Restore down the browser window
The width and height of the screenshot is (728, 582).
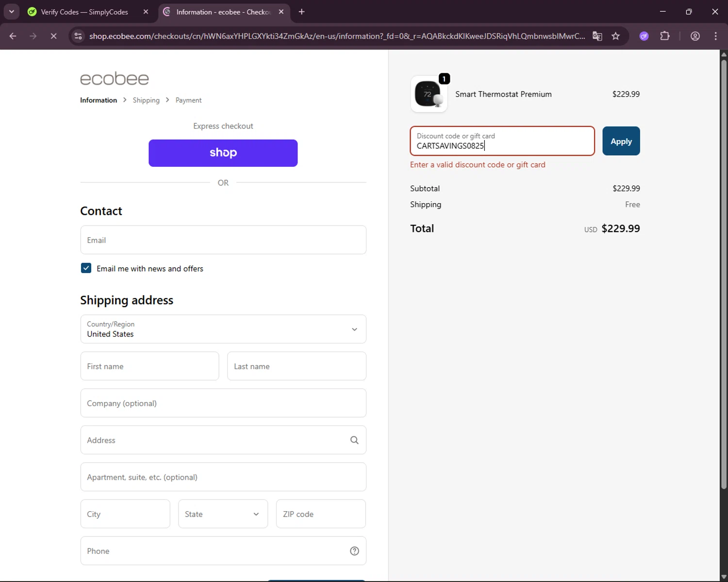coord(689,12)
